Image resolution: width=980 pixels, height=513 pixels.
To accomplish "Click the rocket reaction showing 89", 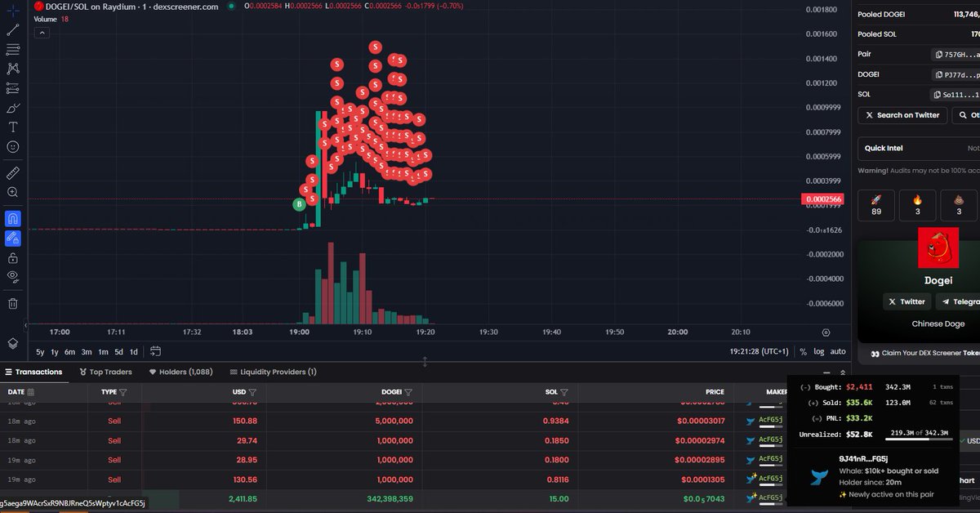I will coord(876,205).
